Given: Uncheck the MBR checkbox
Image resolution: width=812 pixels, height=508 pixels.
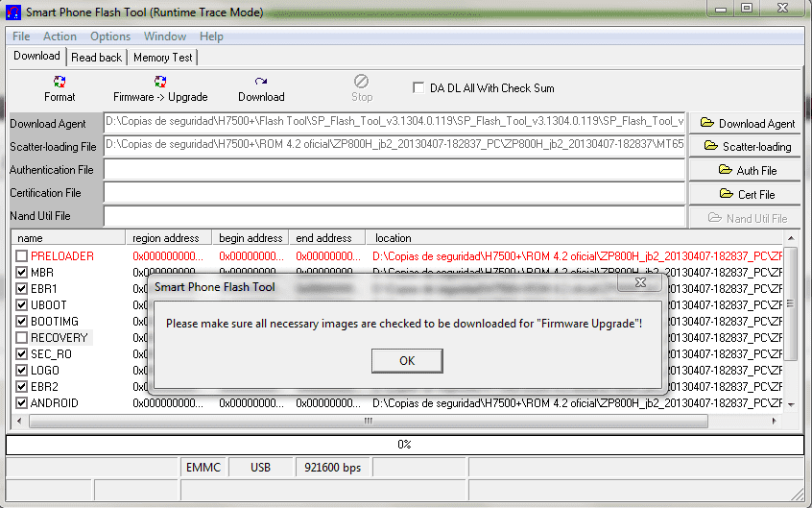Looking at the screenshot, I should [21, 272].
